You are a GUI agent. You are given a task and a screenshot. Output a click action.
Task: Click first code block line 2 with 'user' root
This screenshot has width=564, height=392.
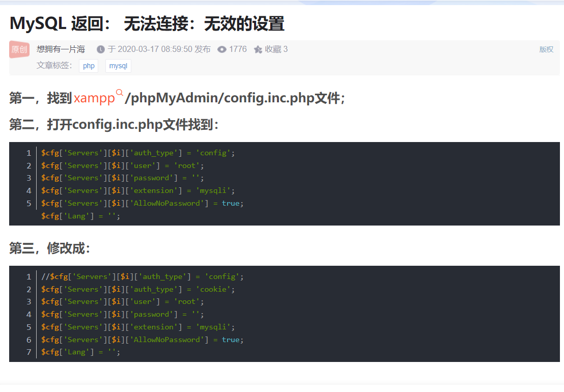pyautogui.click(x=122, y=165)
